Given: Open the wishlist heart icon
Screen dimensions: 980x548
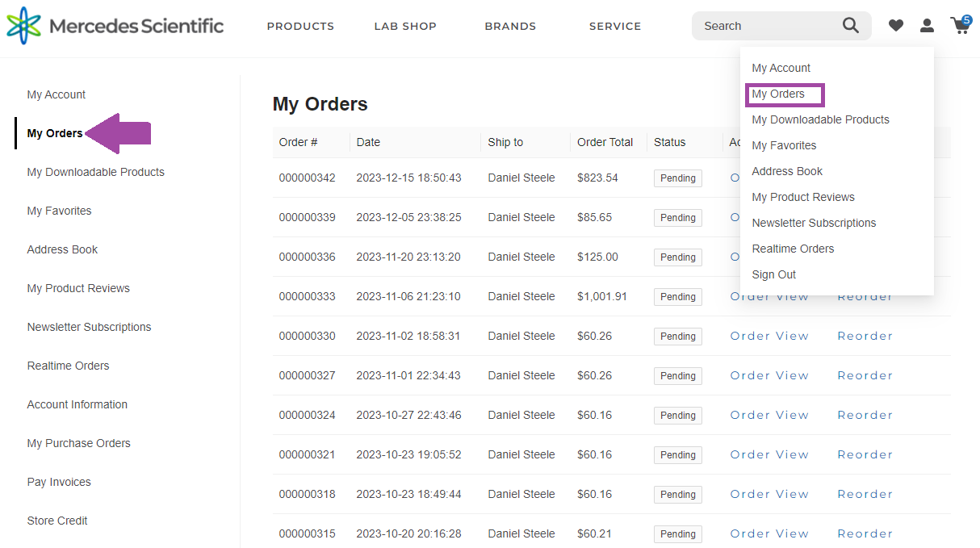Looking at the screenshot, I should [896, 25].
